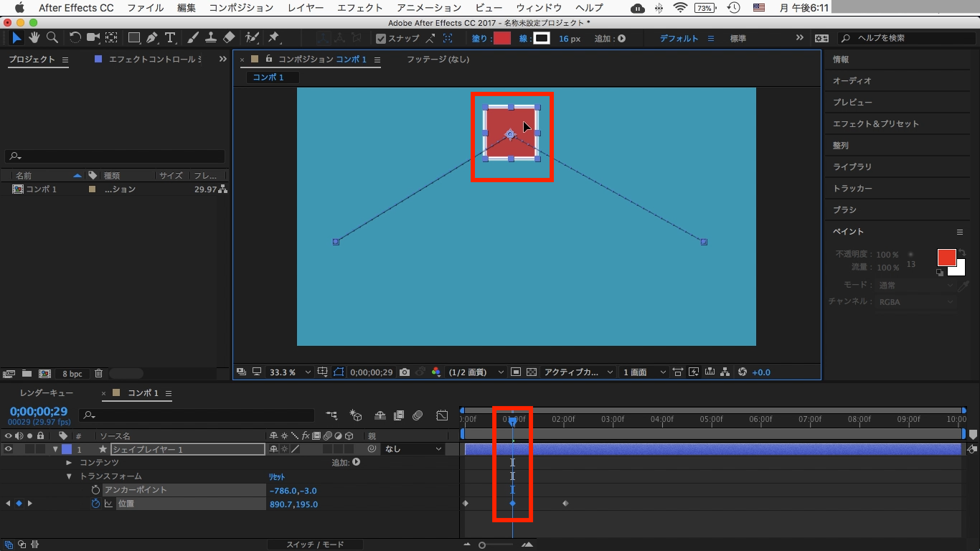Image resolution: width=980 pixels, height=551 pixels.
Task: Select the Rectangle shape tool
Action: pyautogui.click(x=133, y=38)
